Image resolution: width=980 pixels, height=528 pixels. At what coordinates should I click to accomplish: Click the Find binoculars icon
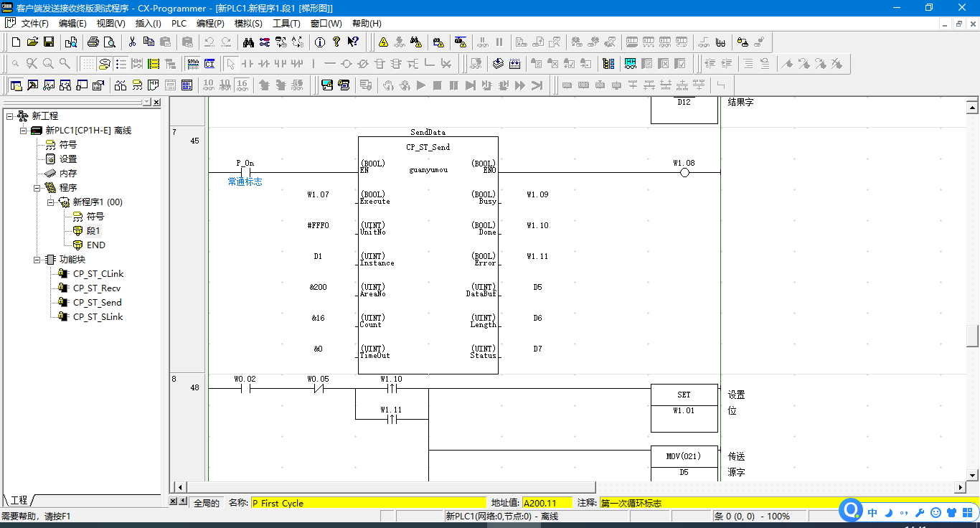point(248,42)
